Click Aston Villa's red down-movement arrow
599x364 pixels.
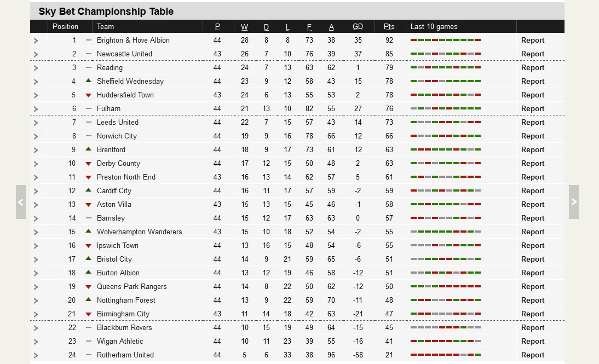[x=88, y=205]
